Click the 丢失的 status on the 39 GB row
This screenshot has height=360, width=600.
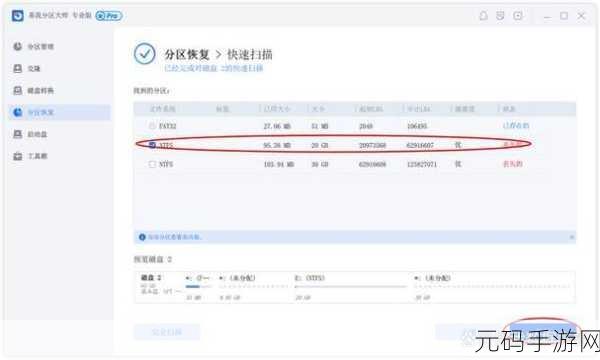pos(512,164)
